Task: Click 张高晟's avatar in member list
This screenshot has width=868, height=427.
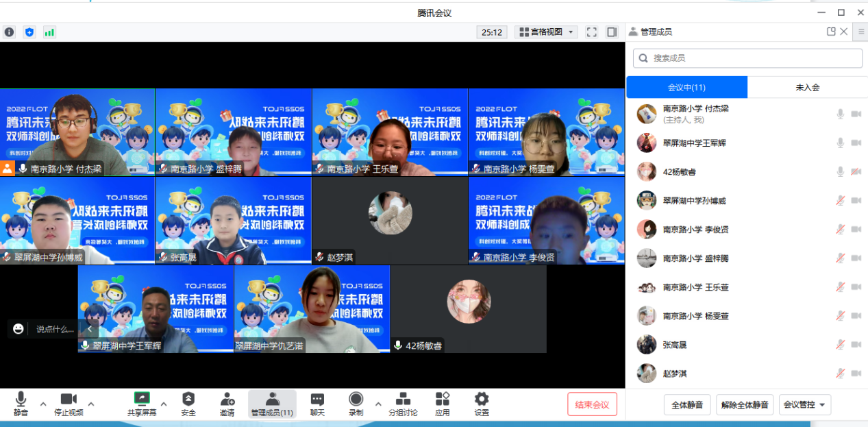Action: (647, 345)
